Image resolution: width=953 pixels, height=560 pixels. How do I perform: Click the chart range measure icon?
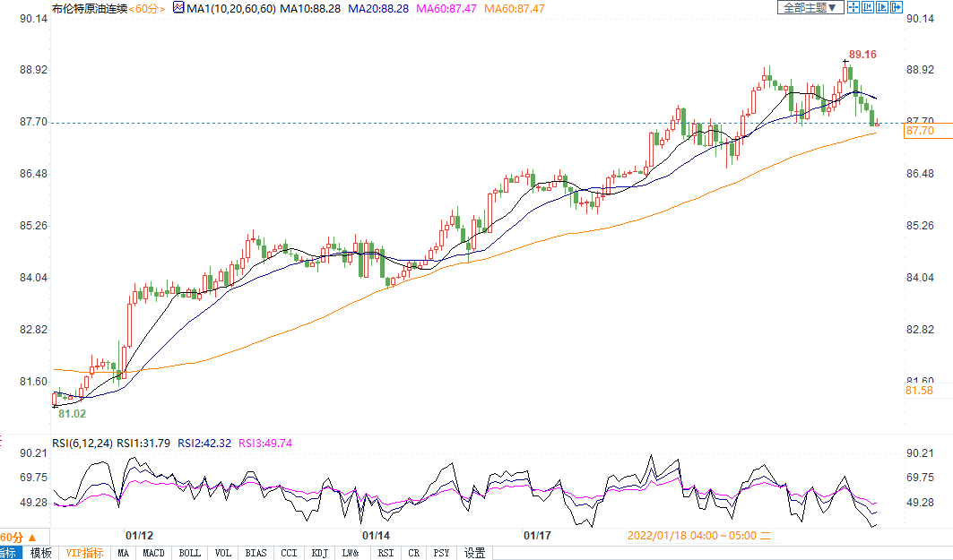[868, 7]
